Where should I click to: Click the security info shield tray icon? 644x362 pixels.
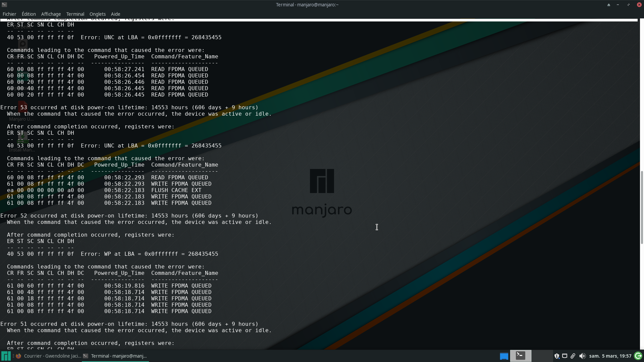click(x=557, y=356)
